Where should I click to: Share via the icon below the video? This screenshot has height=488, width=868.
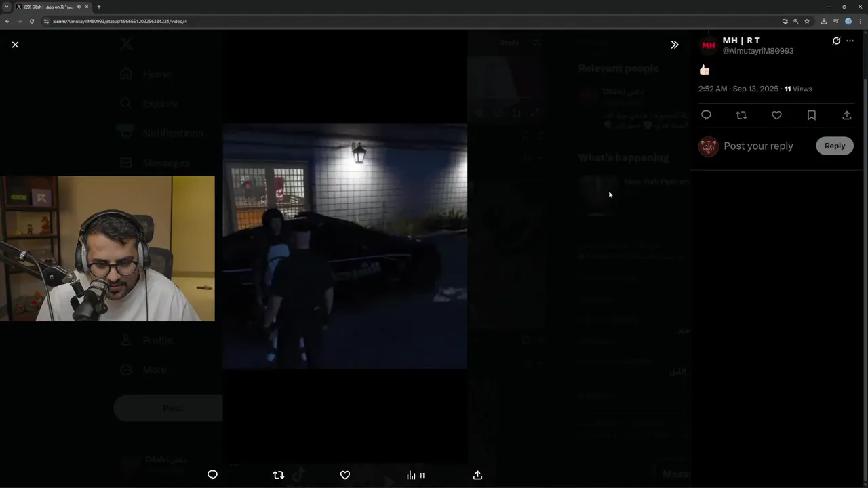click(x=477, y=475)
